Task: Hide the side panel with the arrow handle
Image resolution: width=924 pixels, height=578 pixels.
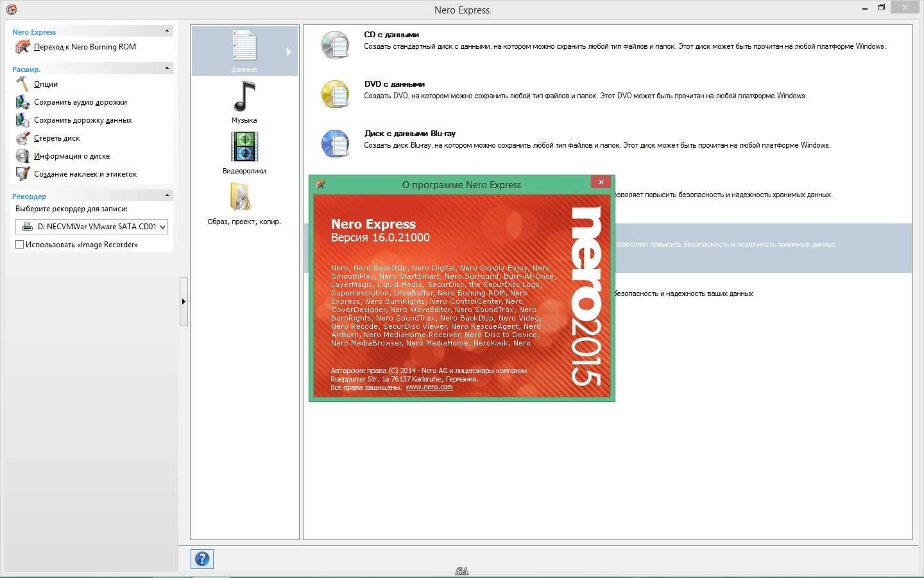Action: [x=184, y=302]
